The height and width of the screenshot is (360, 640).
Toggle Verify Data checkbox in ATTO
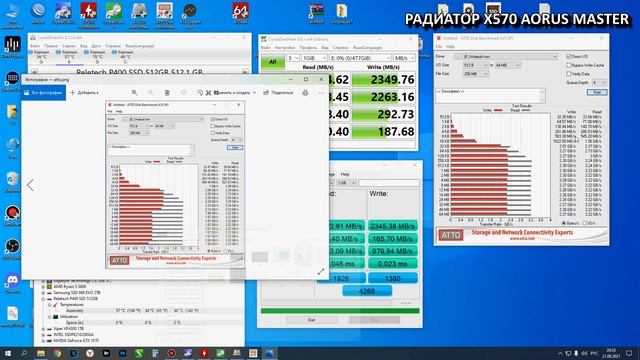pos(569,74)
